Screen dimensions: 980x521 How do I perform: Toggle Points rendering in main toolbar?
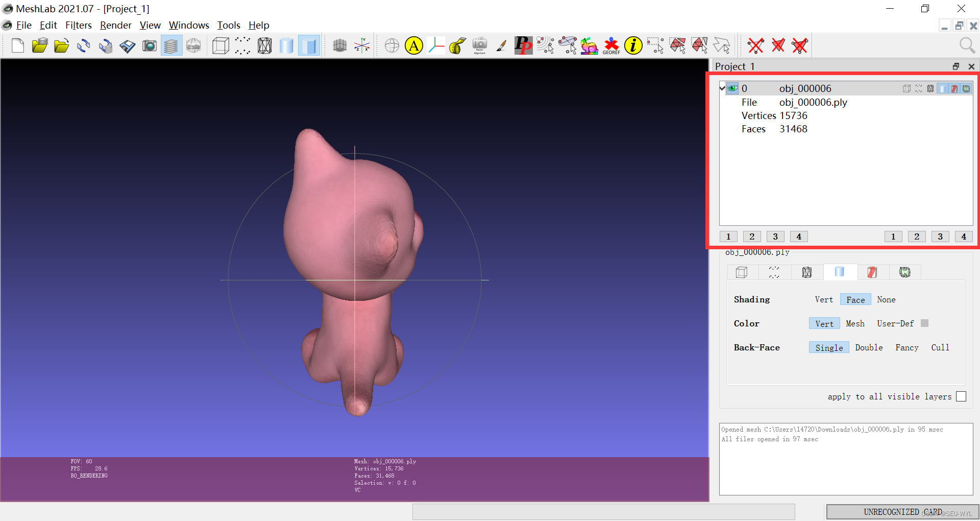tap(242, 46)
